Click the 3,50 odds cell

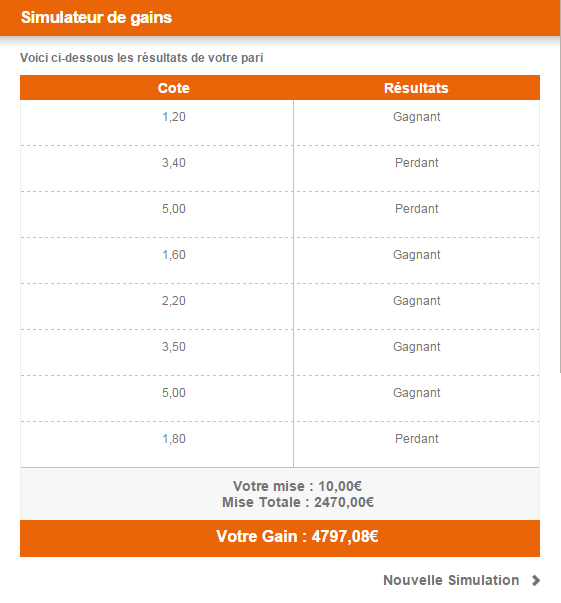(174, 347)
